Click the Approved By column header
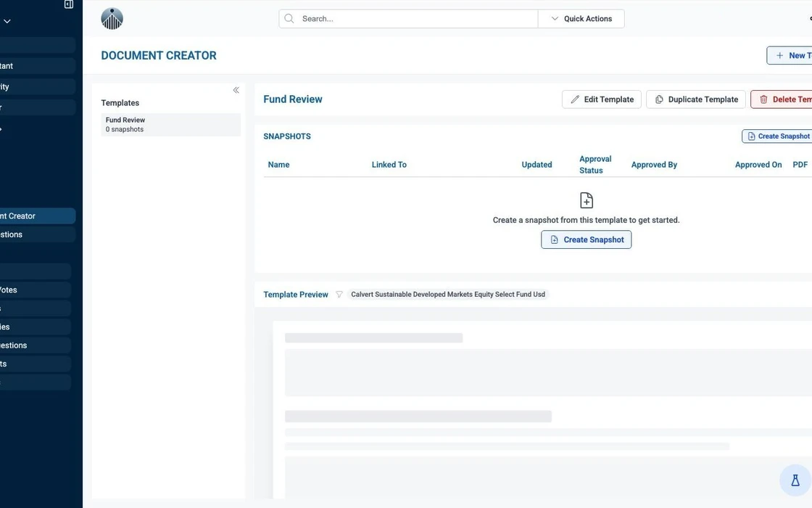The image size is (812, 508). [654, 165]
